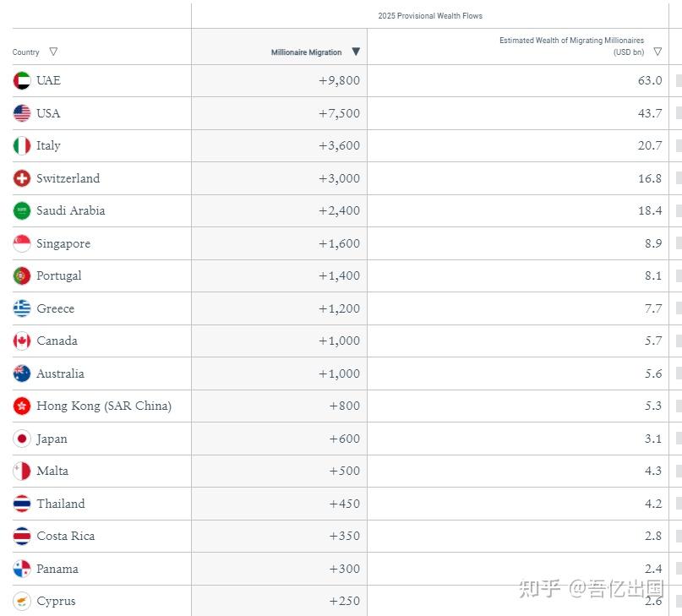Click Australia's wealth value 5.6
The height and width of the screenshot is (616, 682).
653,373
